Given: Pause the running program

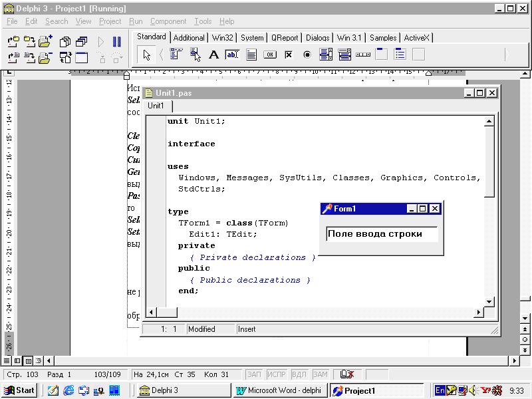Looking at the screenshot, I should [117, 42].
